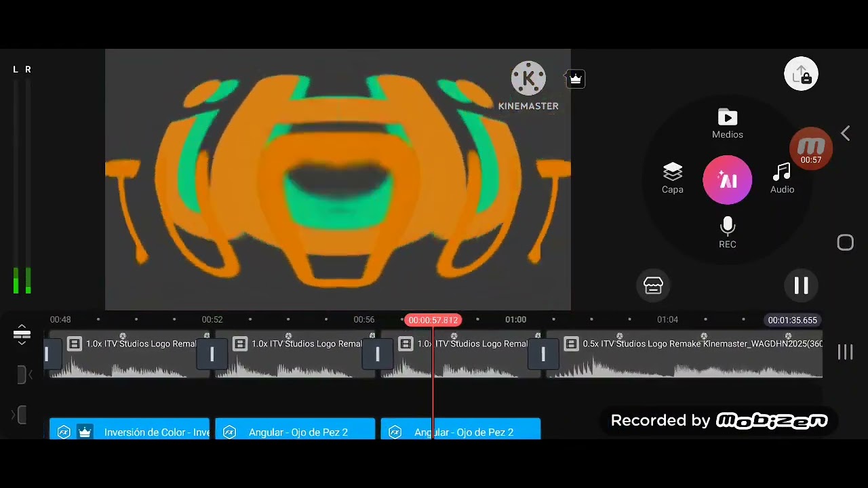The image size is (868, 488).
Task: Tap the crown icon on Inversión de Color layer
Action: pos(85,432)
